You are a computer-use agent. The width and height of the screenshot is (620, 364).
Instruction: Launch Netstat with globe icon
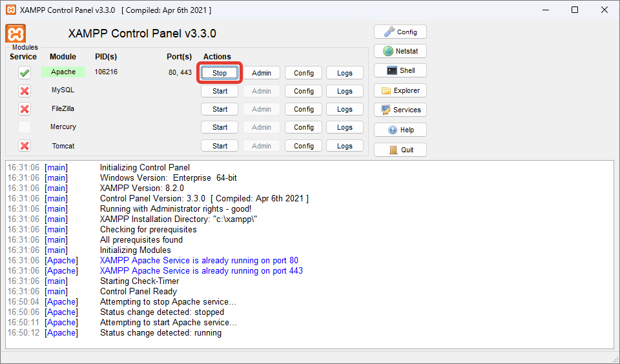tap(400, 51)
